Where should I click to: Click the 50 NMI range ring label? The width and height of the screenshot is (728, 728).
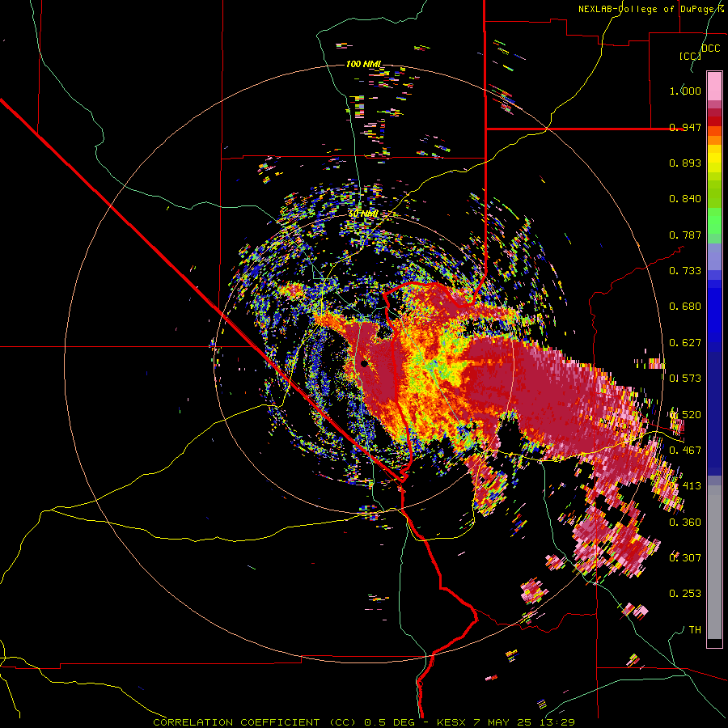(363, 214)
